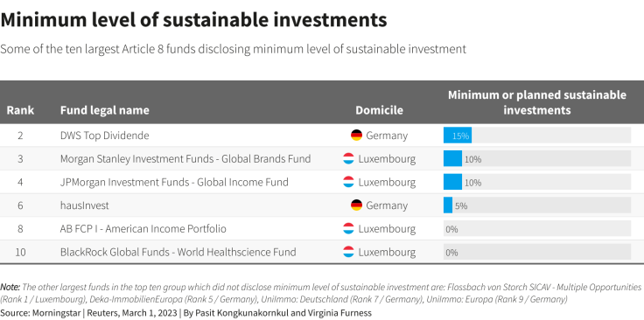Select the 10% bar for JPMorgan
The height and width of the screenshot is (320, 644).
coord(452,182)
